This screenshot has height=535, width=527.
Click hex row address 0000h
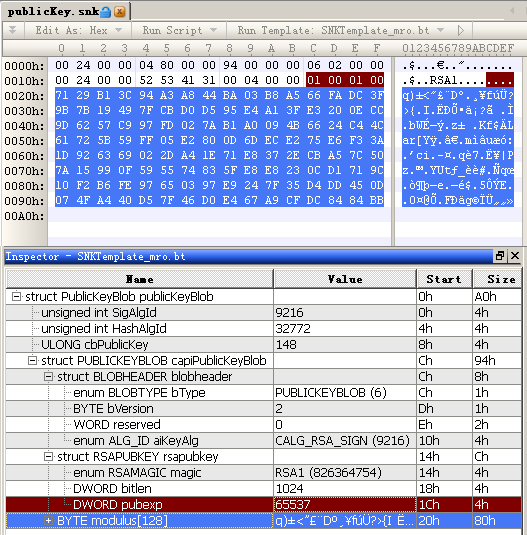[24, 65]
